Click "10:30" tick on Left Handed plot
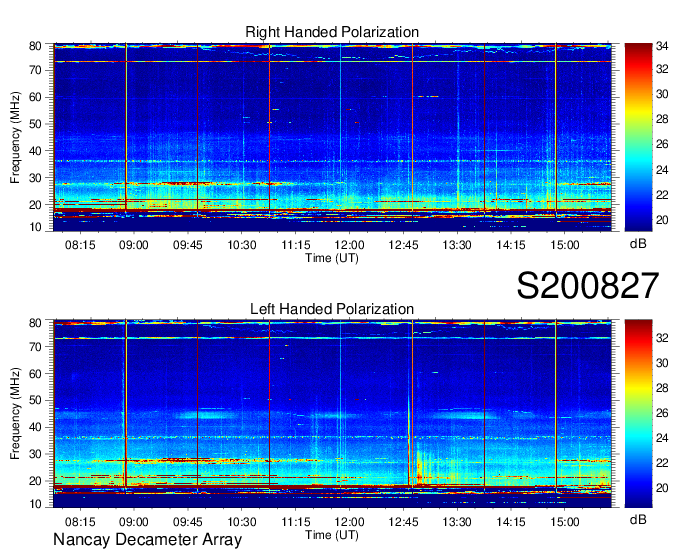Screen dimensions: 680x552 point(242,522)
